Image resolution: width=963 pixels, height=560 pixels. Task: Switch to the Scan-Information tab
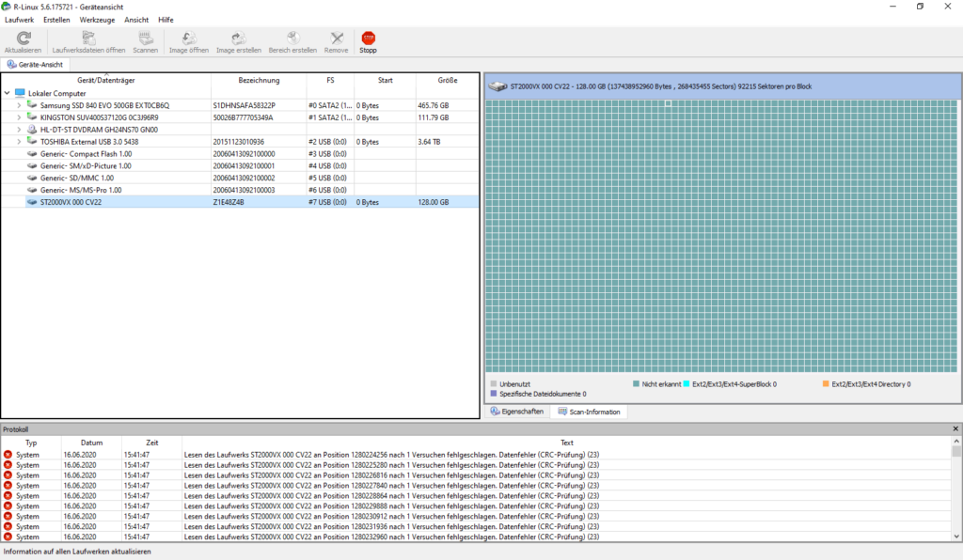click(589, 412)
